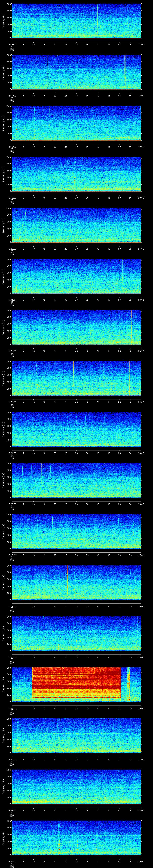Click the 21:00 end time label
The image size is (153, 868).
click(141, 249)
